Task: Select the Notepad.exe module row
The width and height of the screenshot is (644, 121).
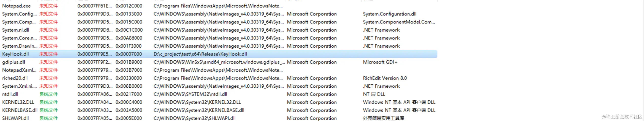Action: [x=16, y=6]
